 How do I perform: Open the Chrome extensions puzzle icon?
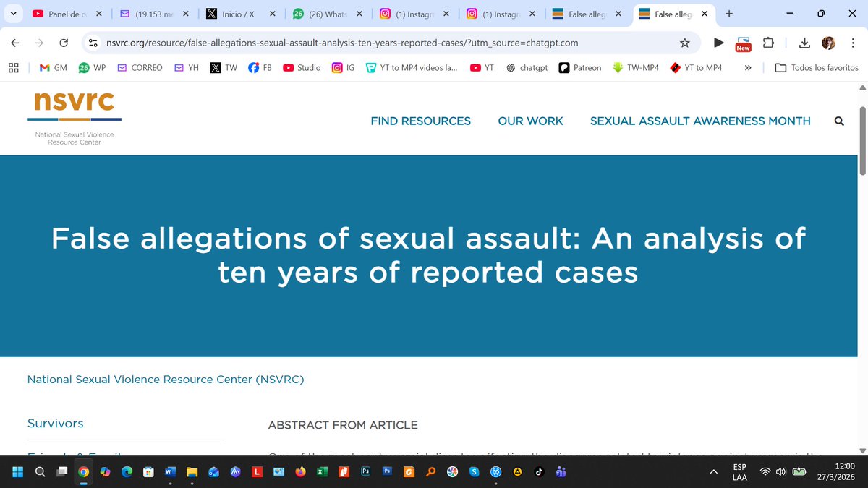point(769,43)
